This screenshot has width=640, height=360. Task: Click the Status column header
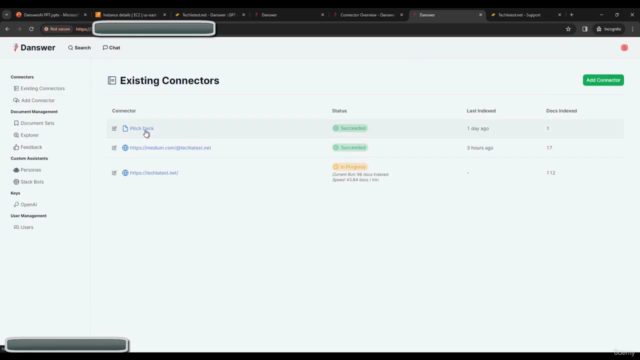click(339, 111)
